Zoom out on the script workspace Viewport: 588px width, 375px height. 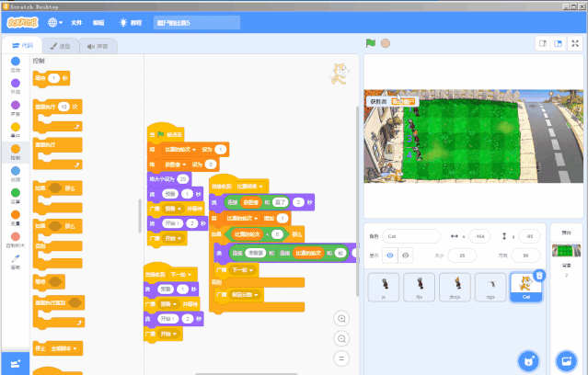341,338
